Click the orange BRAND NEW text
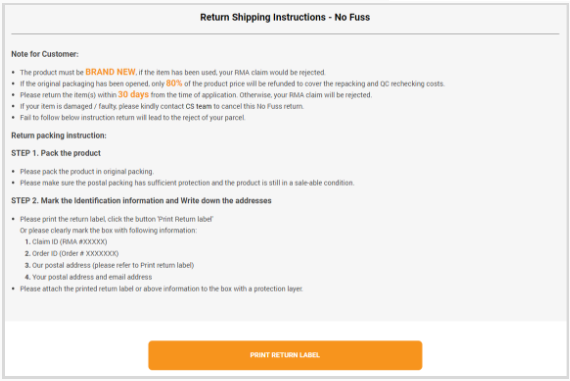The image size is (570, 381). coord(111,72)
